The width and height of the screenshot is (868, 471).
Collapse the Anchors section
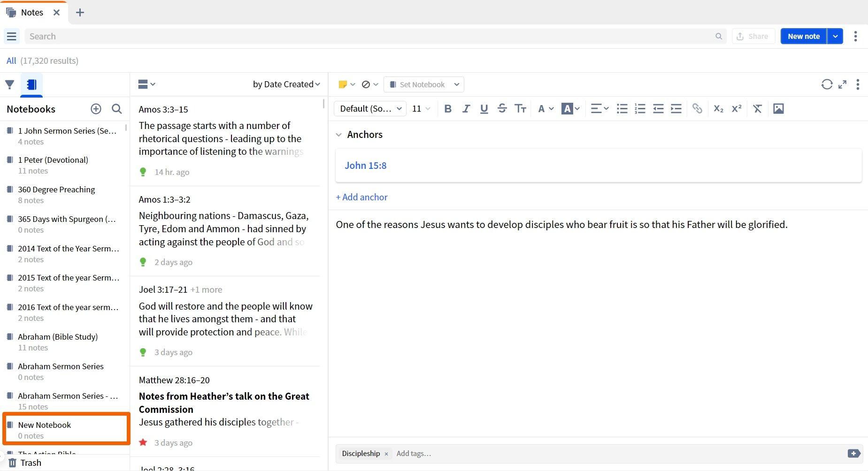[339, 135]
